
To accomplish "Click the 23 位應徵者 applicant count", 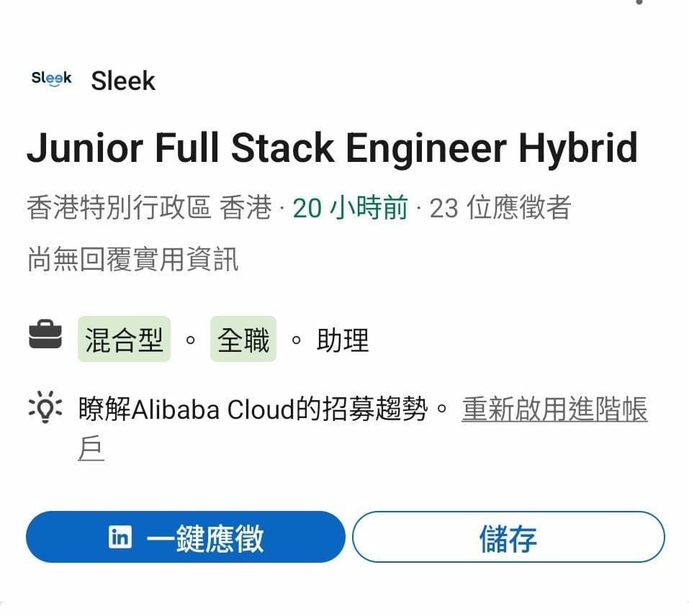I will 500,207.
